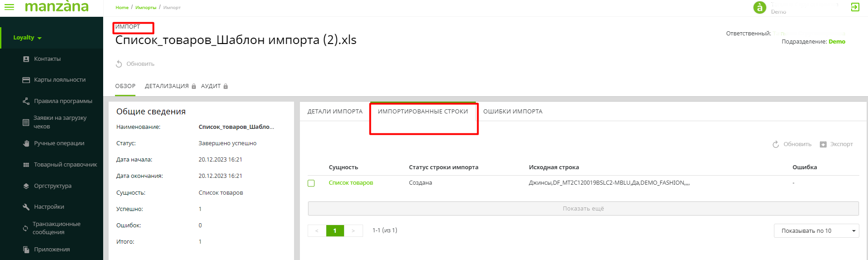Click the Показать ещё button
868x260 pixels.
coord(583,209)
